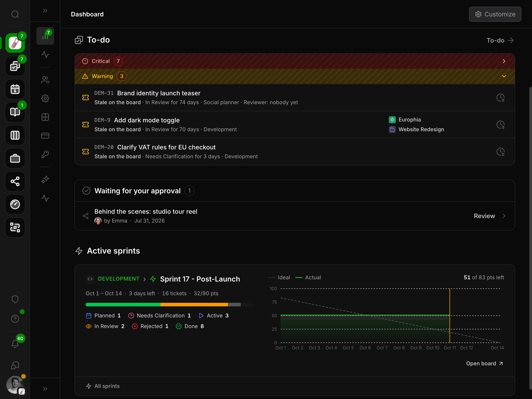This screenshot has width=532, height=399.
Task: Click the Emma author avatar
Action: click(98, 221)
